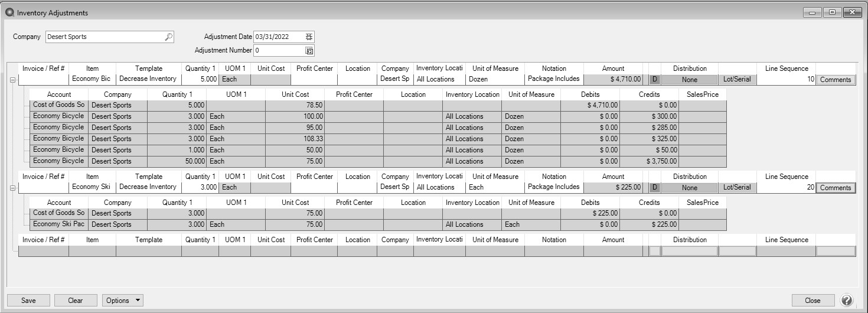868x313 pixels.
Task: Click the Close button at bottom right
Action: coord(812,300)
